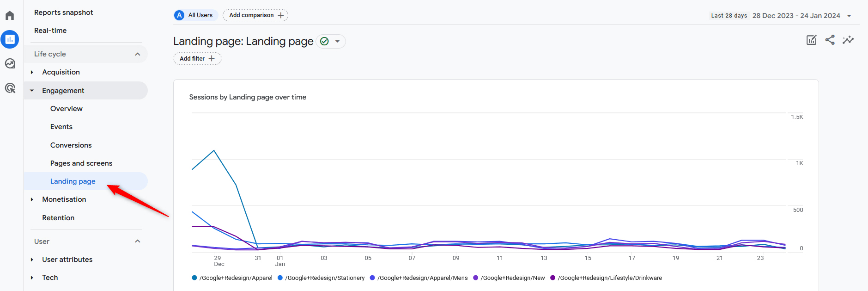Viewport: 868px width, 291px height.
Task: Click the /Google+Redesign/Apparel legend dot
Action: pyautogui.click(x=194, y=278)
